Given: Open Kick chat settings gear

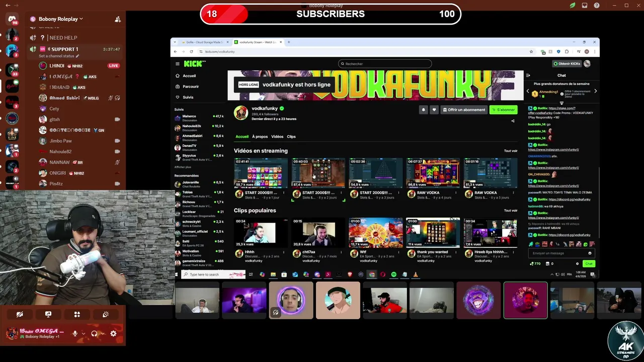Looking at the screenshot, I should [577, 263].
